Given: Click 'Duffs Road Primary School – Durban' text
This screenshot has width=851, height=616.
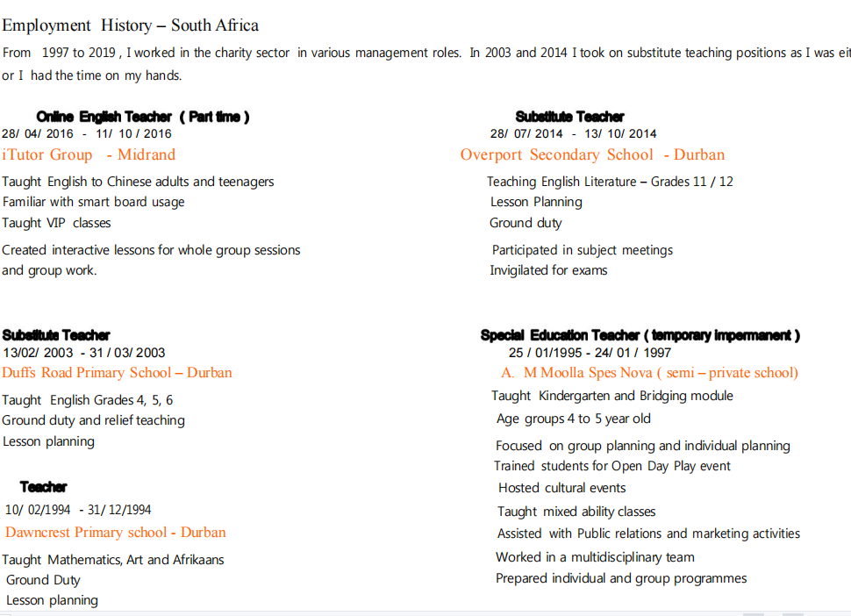Looking at the screenshot, I should pos(117,373).
